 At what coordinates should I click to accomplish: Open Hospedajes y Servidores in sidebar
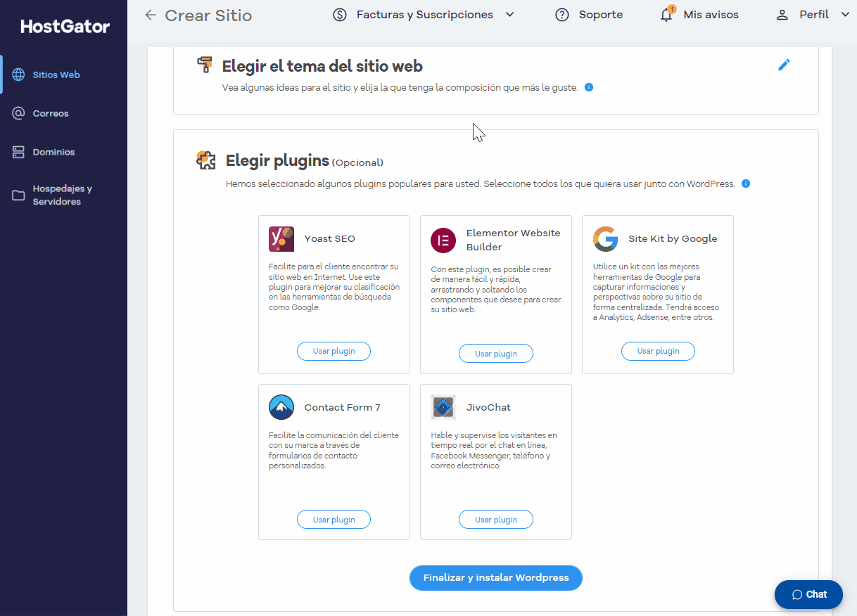click(x=63, y=195)
